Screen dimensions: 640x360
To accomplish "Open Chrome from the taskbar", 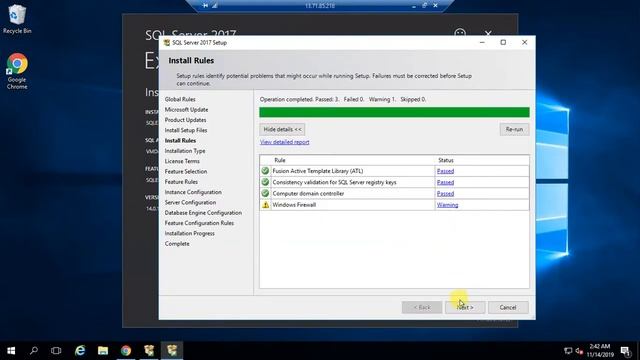I will coord(126,350).
